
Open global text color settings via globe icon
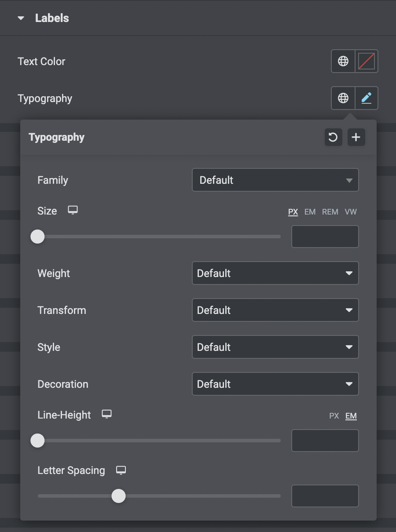point(343,61)
